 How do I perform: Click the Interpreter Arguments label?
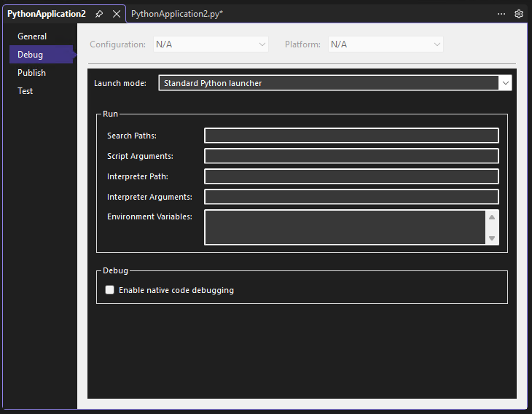tap(149, 197)
